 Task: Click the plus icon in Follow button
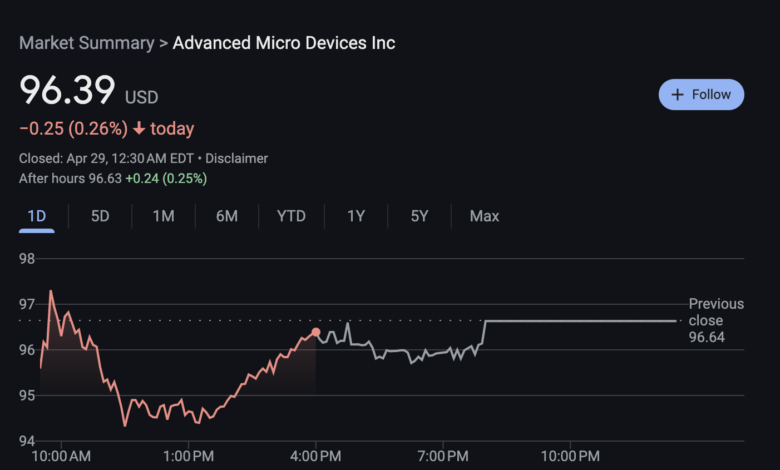coord(677,94)
